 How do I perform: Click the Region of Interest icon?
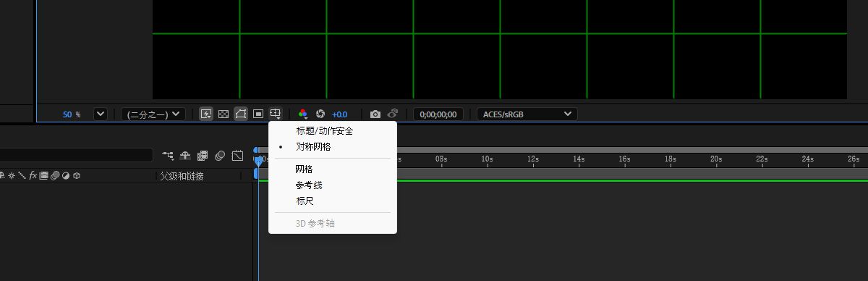point(258,114)
